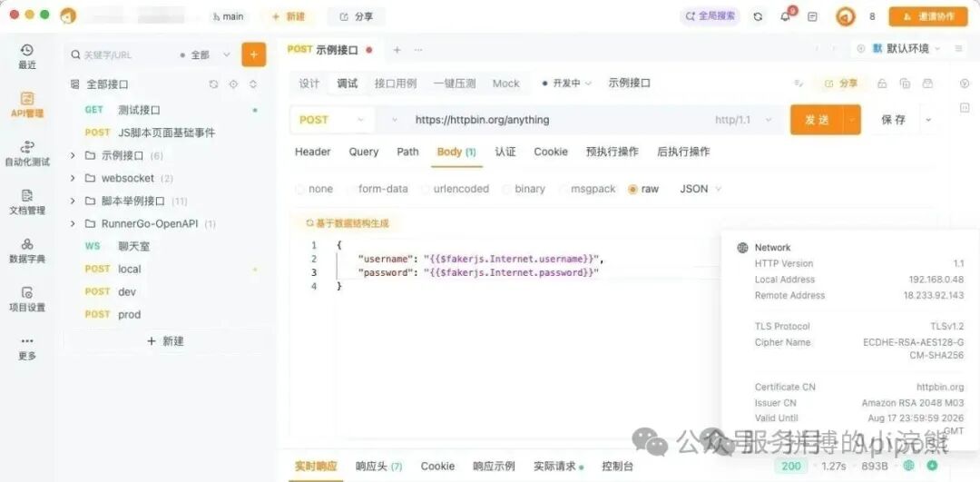Switch to the 接口用例 tab
Screen dimensions: 980x482
tap(396, 84)
